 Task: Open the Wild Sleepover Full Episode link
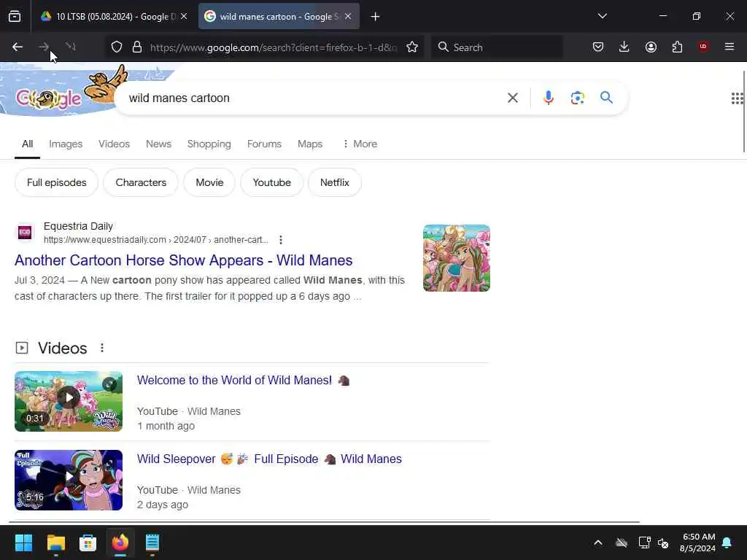tap(269, 459)
